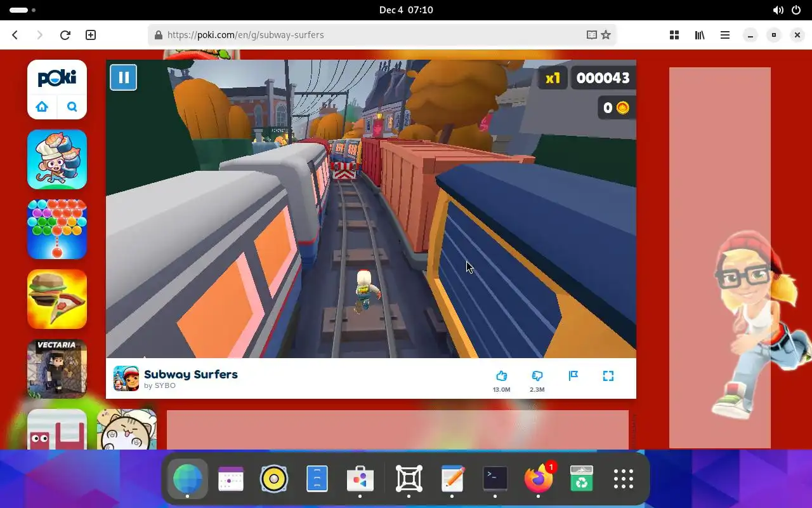
Task: Open the bookmarks library icon
Action: tap(700, 35)
